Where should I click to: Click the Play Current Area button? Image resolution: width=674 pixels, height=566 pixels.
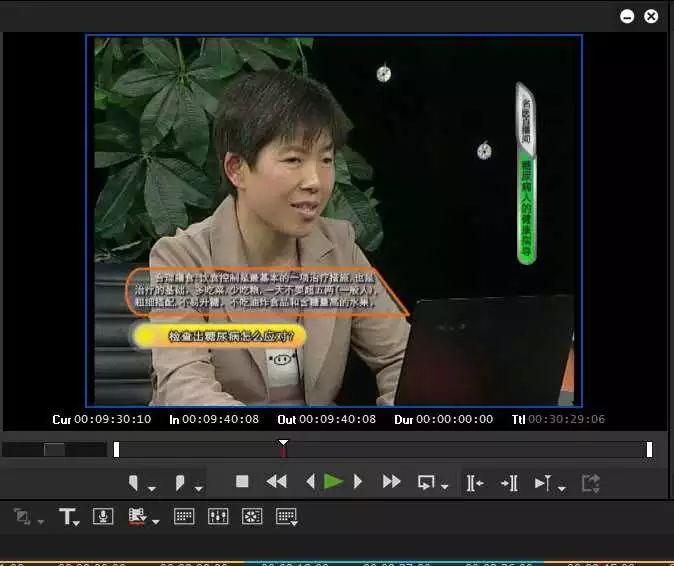(543, 483)
